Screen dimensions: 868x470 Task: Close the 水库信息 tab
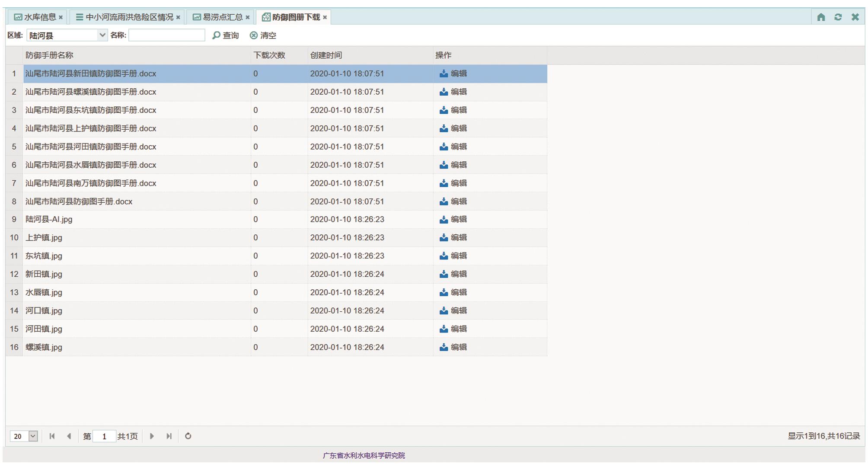click(61, 18)
